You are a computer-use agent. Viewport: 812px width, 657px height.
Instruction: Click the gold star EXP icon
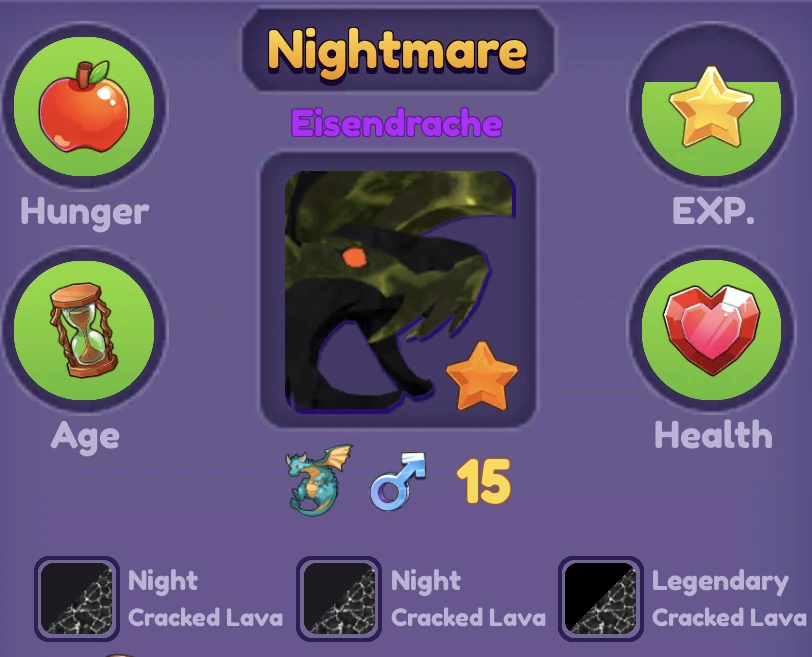point(711,106)
